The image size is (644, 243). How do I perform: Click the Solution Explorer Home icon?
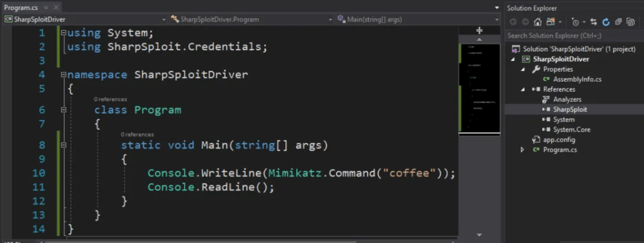(538, 22)
